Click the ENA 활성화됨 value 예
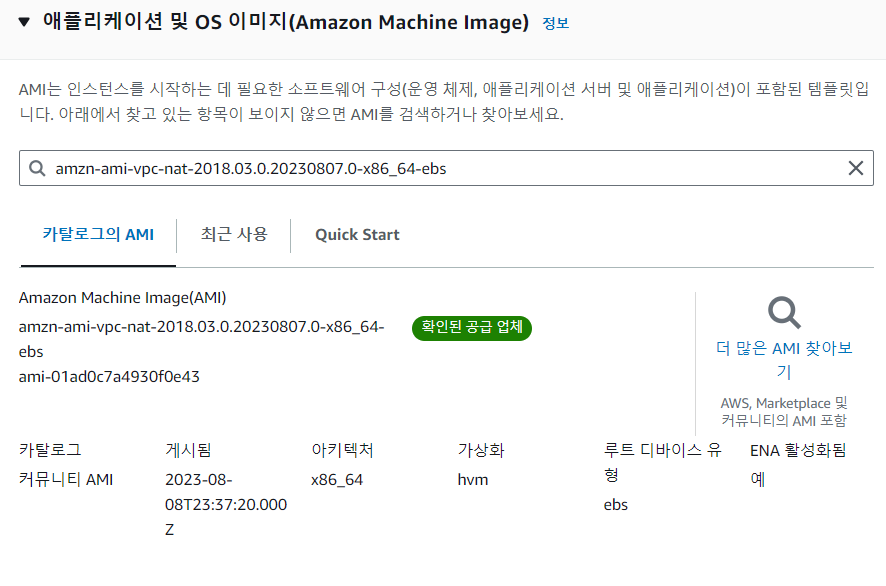This screenshot has width=886, height=586. click(x=758, y=479)
